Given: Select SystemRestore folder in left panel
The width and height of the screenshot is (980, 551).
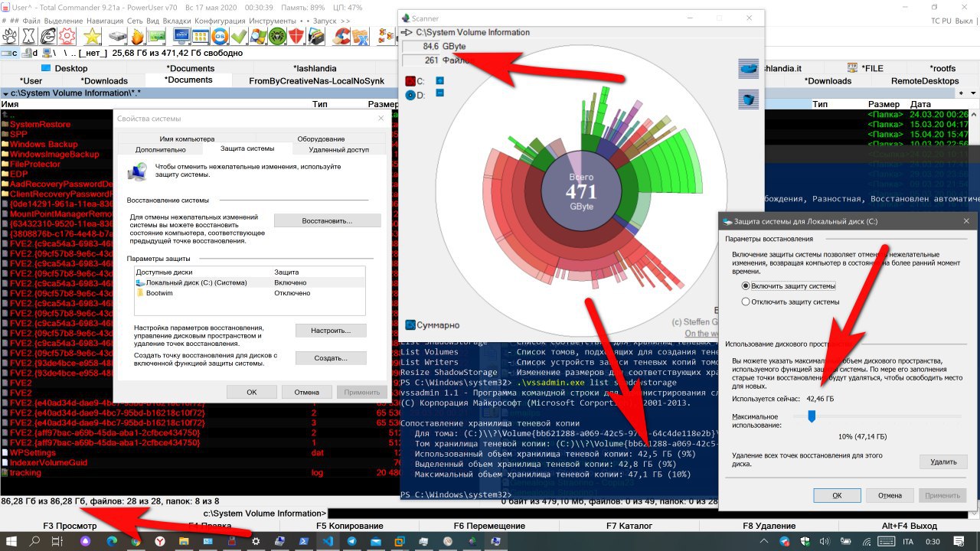Looking at the screenshot, I should pos(40,124).
